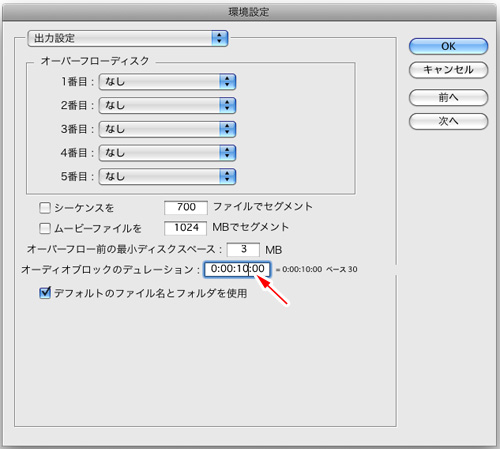
Task: Click the sequence file count field showing 700
Action: click(x=186, y=207)
